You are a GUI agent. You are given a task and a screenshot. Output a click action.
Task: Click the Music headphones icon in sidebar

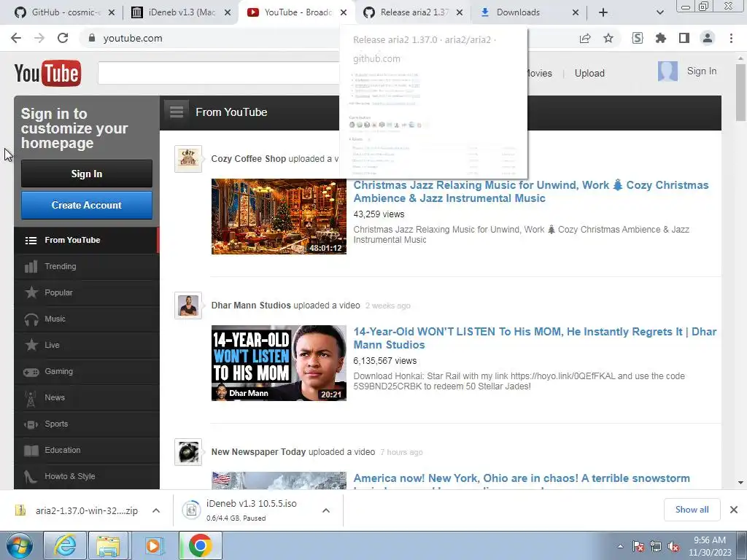click(31, 319)
